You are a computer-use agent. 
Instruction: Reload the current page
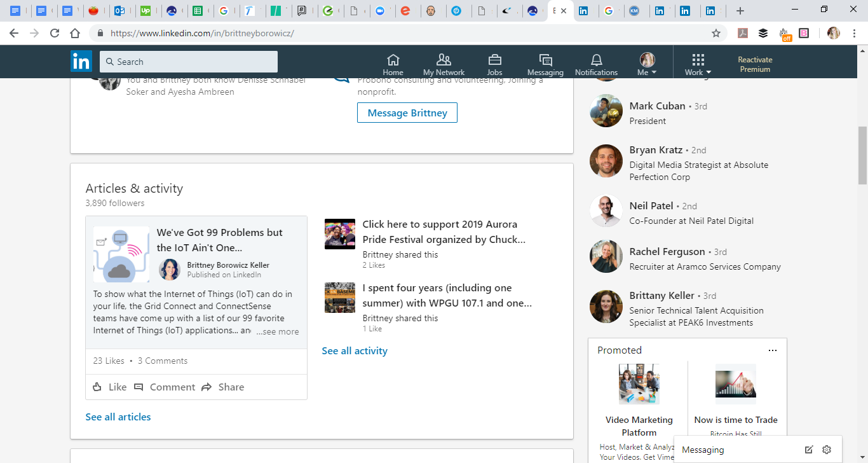coord(55,33)
